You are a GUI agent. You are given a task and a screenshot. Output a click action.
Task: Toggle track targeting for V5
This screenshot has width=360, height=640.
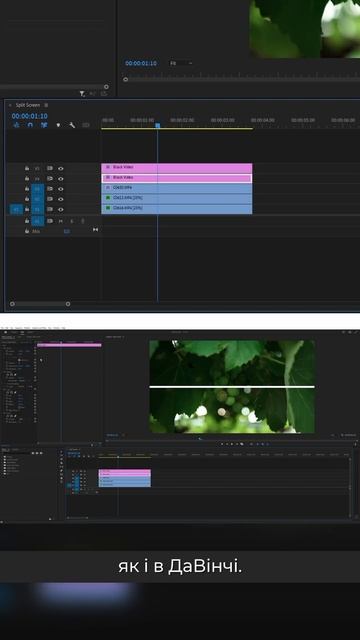38,168
